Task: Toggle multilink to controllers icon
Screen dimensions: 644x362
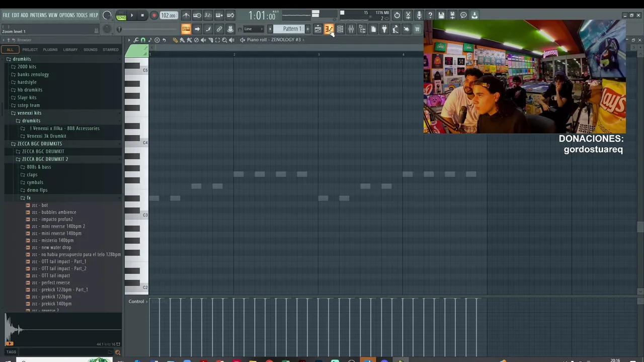Action: coord(230,29)
